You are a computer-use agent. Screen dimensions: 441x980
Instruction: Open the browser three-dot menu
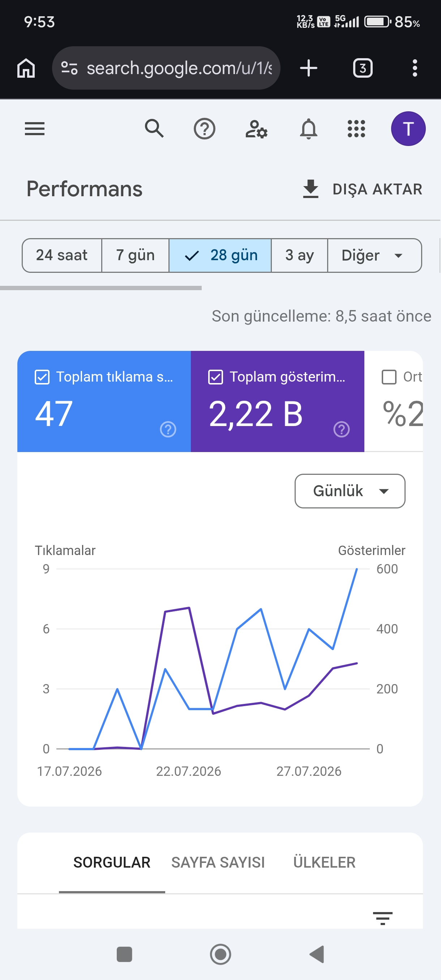pos(415,68)
